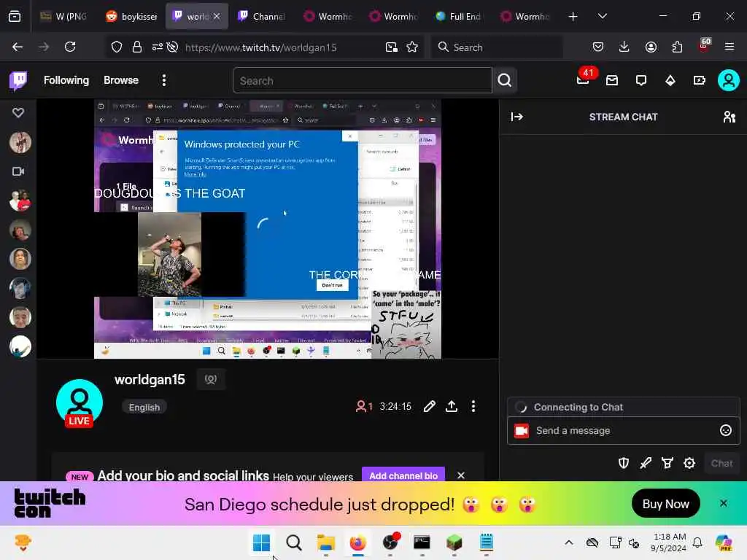Click the English language tag
747x560 pixels.
(x=144, y=407)
